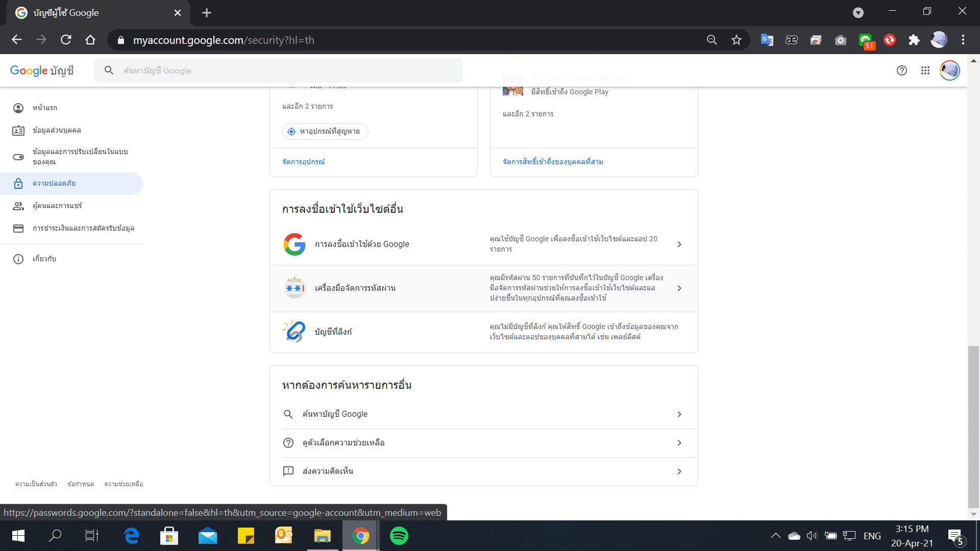Screen dimensions: 980x551
Task: Open หน้าแรก in the sidebar
Action: [x=71, y=108]
